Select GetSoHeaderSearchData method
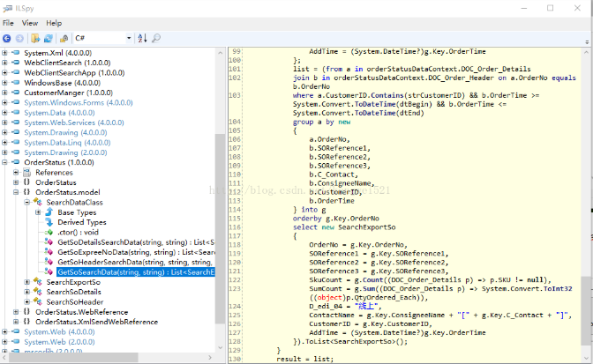This screenshot has height=364, width=593. 136,262
